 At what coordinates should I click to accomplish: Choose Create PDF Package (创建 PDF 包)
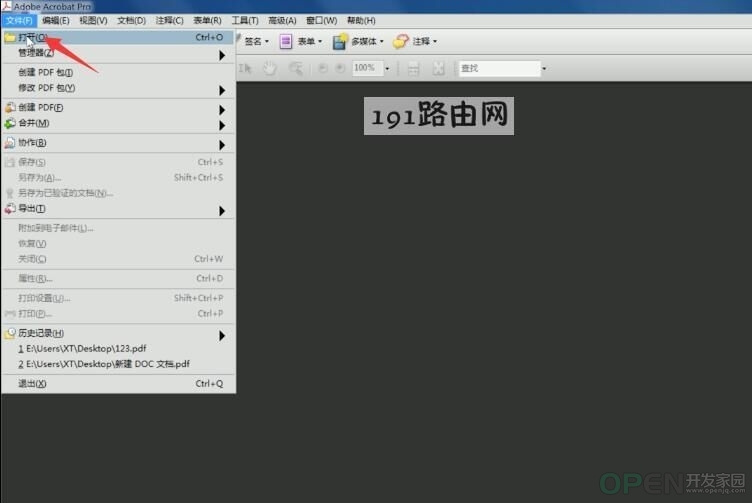point(118,72)
